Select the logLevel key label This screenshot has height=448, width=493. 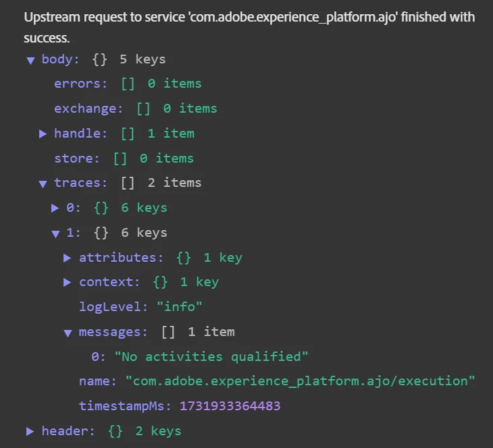pos(113,307)
